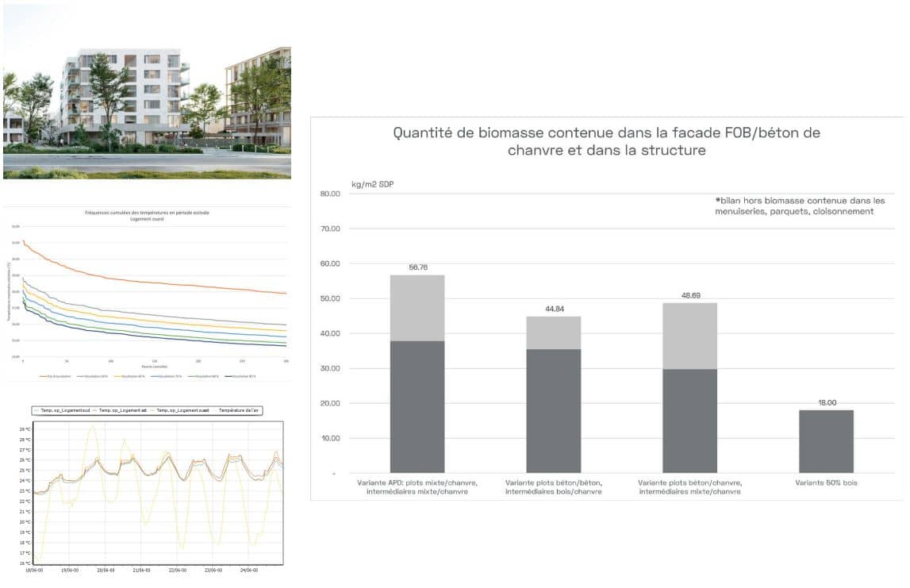The height and width of the screenshot is (588, 910).
Task: Click the 18.00 data label
Action: [827, 403]
